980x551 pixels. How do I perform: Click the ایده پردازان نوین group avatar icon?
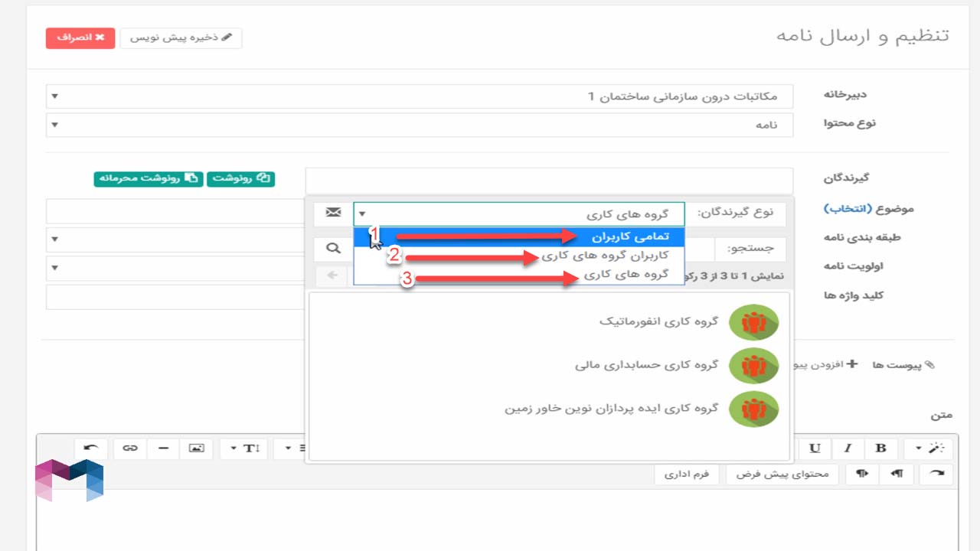point(754,409)
